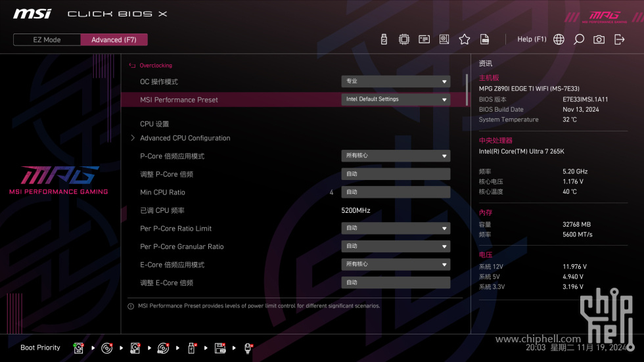The height and width of the screenshot is (362, 644).
Task: Click the MPG Z890I EDGE TI WIFI board name
Action: (529, 89)
